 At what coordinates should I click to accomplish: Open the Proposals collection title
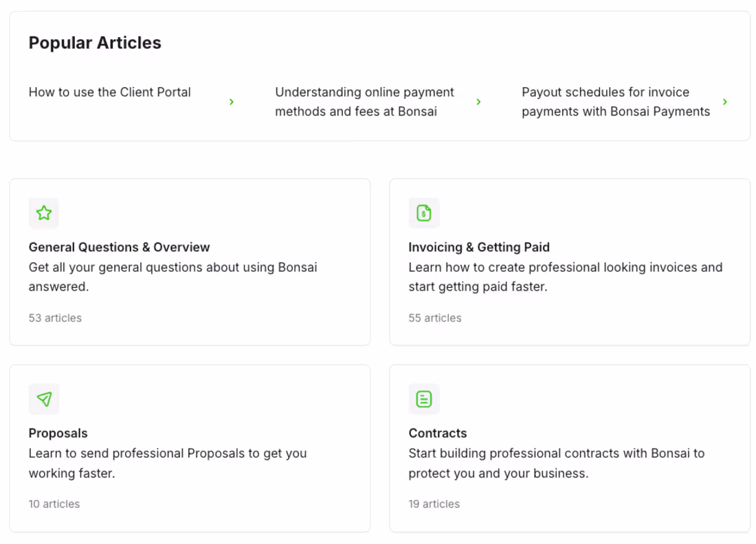tap(58, 433)
